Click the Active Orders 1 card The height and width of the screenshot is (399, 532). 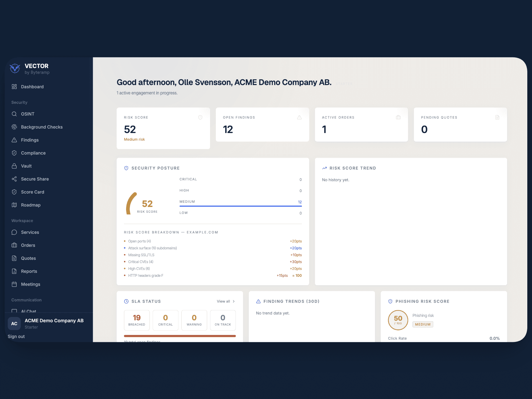pos(361,125)
